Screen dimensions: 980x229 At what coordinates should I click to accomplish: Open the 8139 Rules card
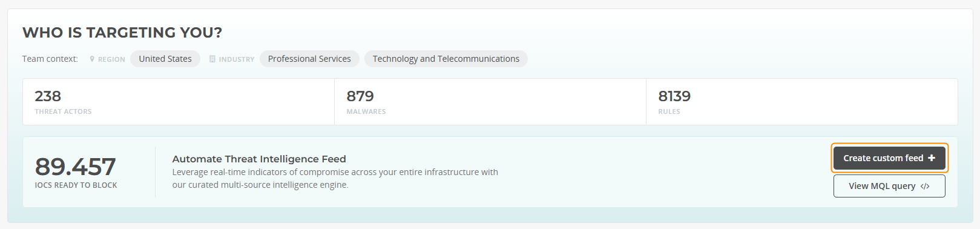(802, 102)
